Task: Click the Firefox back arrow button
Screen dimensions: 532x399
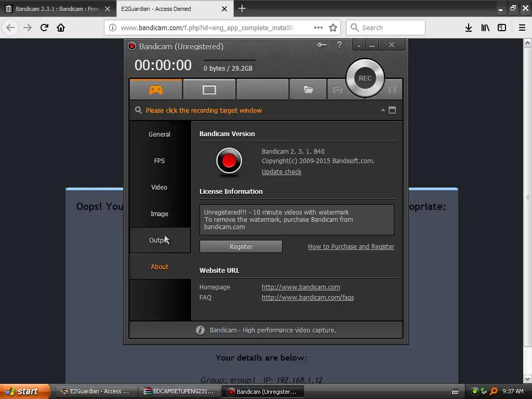Action: click(10, 28)
